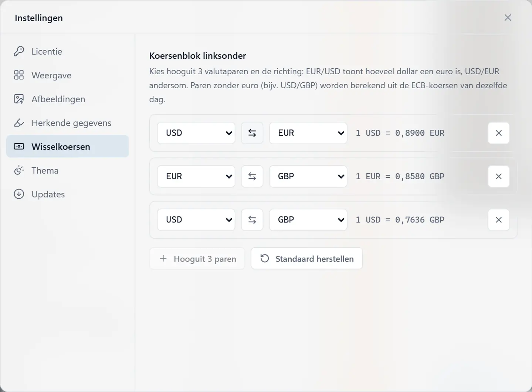Click the banknote icon beside Wisselkoersen

[19, 147]
